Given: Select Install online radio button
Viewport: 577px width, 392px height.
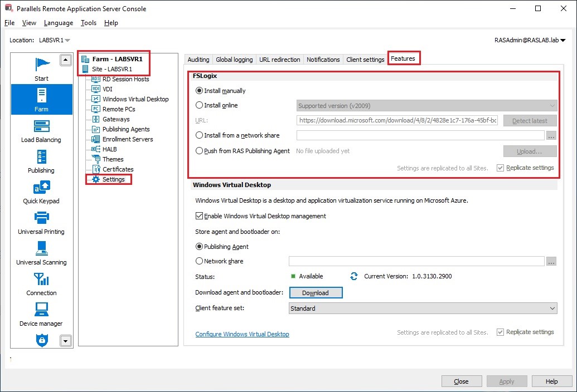Looking at the screenshot, I should point(199,105).
